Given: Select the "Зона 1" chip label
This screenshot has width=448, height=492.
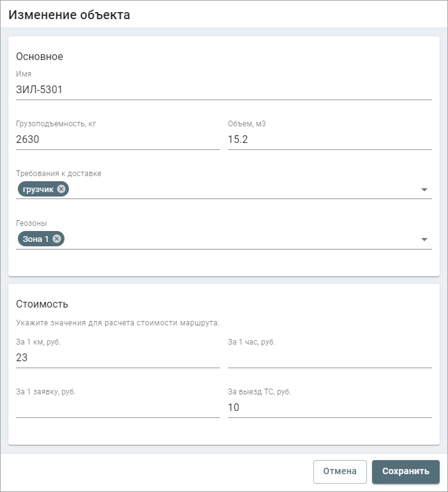Looking at the screenshot, I should tap(36, 239).
